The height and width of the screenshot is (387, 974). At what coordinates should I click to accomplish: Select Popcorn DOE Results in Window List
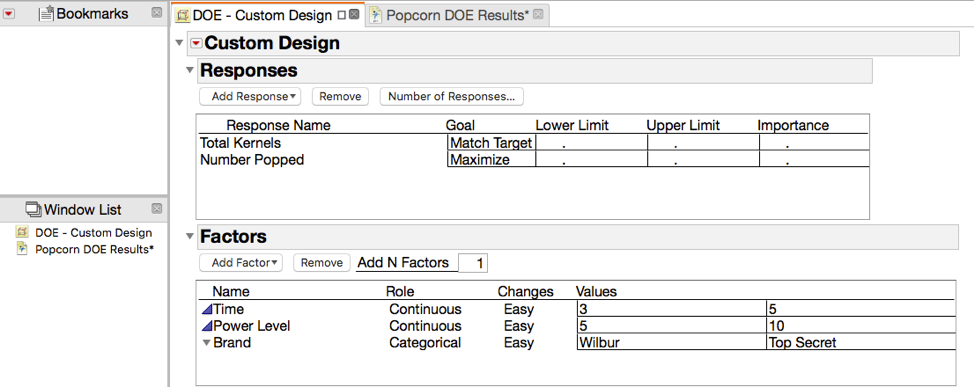pyautogui.click(x=94, y=250)
